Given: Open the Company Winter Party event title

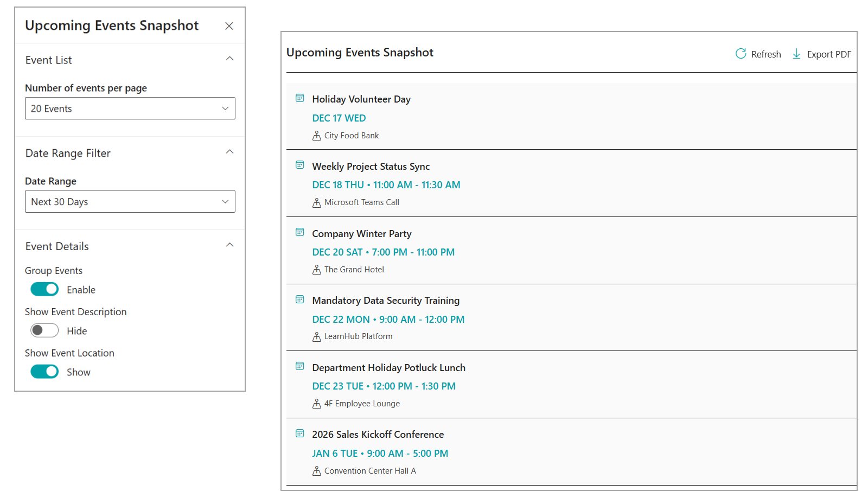Looking at the screenshot, I should click(x=361, y=234).
